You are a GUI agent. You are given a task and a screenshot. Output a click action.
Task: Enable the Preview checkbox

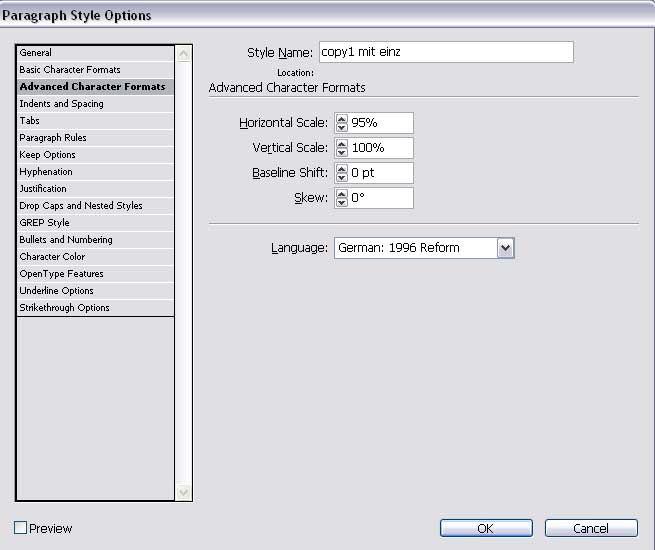[20, 528]
